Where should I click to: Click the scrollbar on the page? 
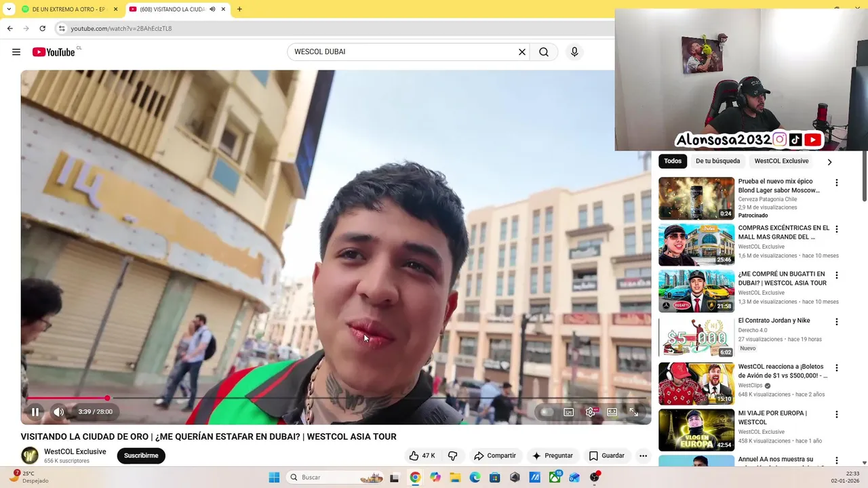(865, 178)
